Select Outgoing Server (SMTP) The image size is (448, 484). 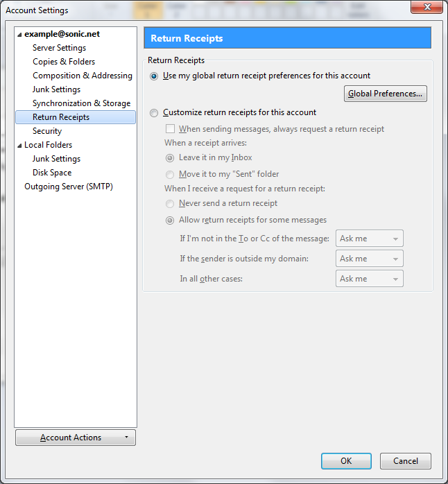point(68,187)
